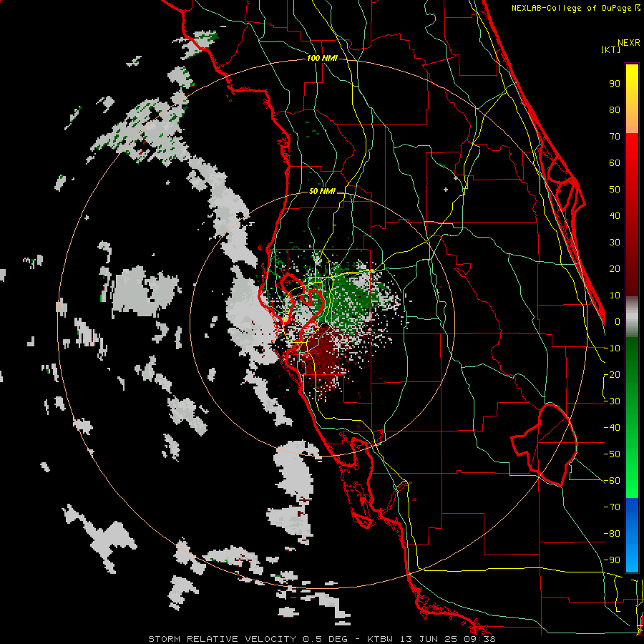Click the 50 NMI range ring label
644x644 pixels.
click(322, 191)
